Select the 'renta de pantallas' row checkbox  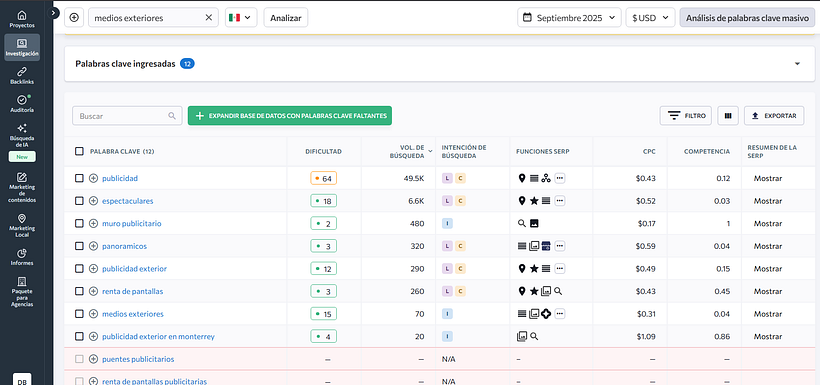click(79, 291)
